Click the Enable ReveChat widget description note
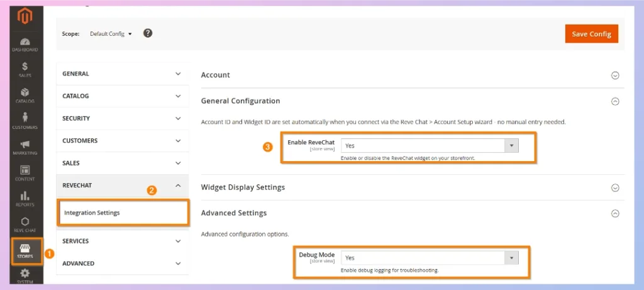This screenshot has height=290, width=644. (x=408, y=158)
